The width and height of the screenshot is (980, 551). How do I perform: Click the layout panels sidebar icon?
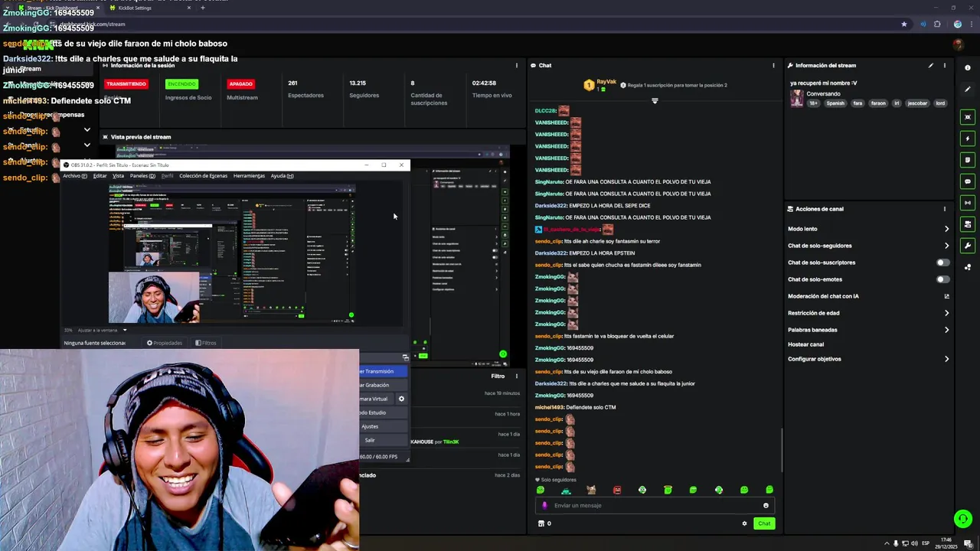pos(968,224)
